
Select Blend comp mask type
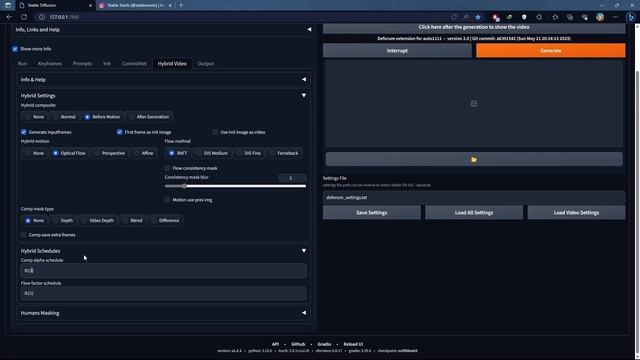(x=132, y=220)
